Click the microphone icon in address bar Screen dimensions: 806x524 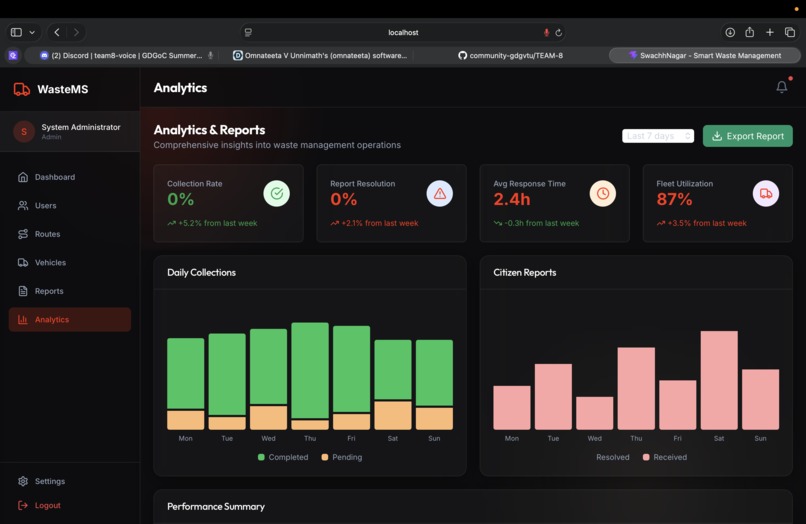coord(546,32)
